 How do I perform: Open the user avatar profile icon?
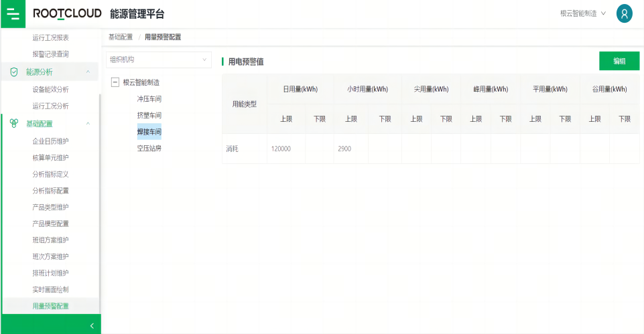[x=624, y=13]
